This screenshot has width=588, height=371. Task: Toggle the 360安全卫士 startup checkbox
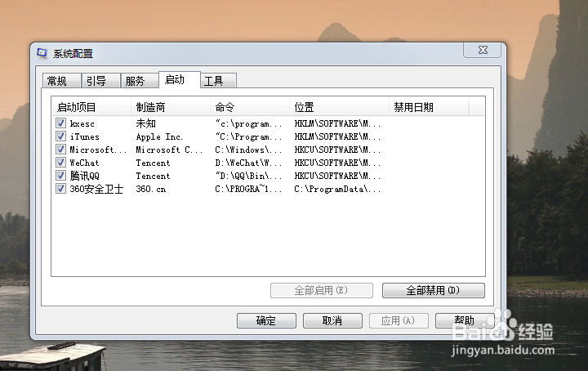point(60,188)
